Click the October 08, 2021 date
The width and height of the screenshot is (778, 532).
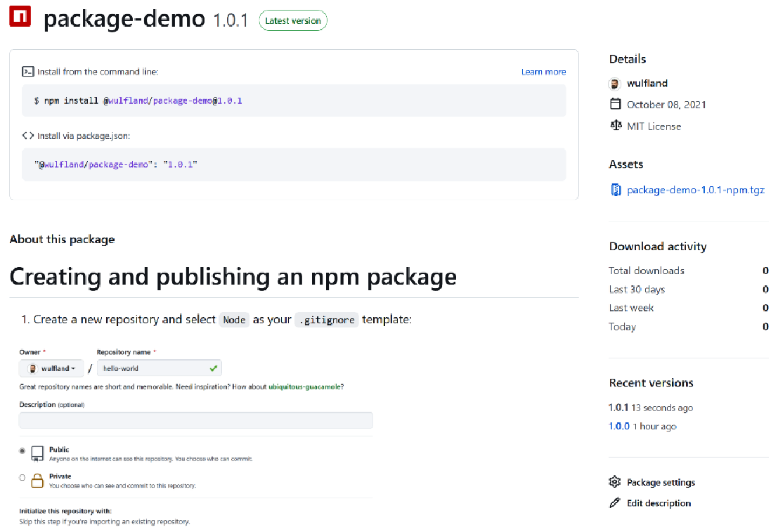[x=666, y=105]
